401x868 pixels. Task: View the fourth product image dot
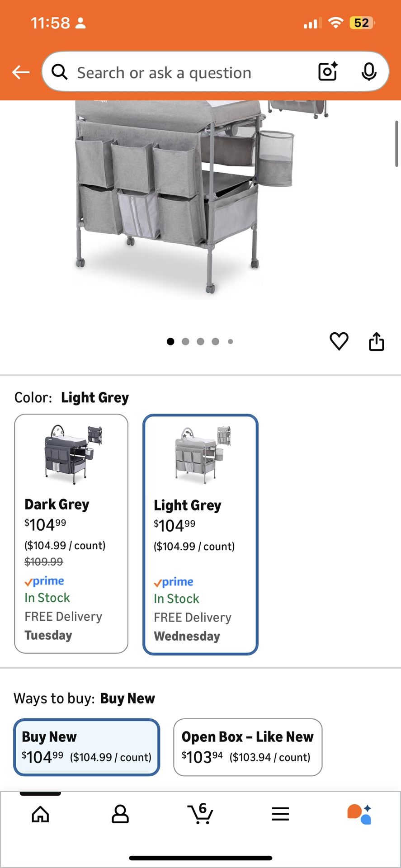(215, 341)
